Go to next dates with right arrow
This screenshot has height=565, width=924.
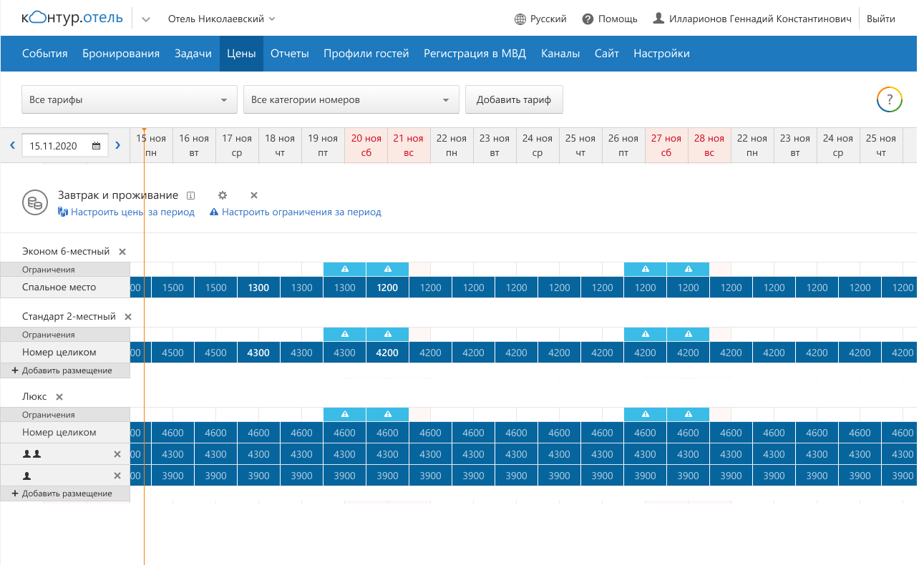[x=118, y=145]
